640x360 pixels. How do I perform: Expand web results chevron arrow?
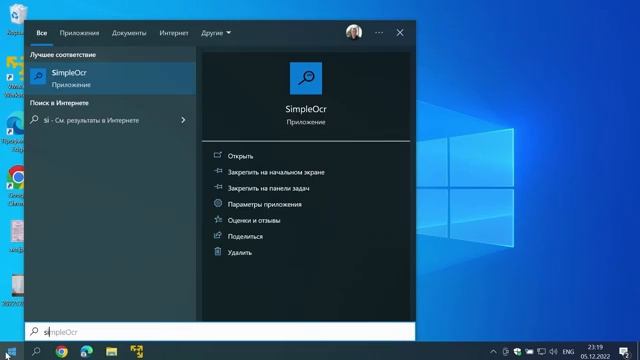tap(183, 120)
